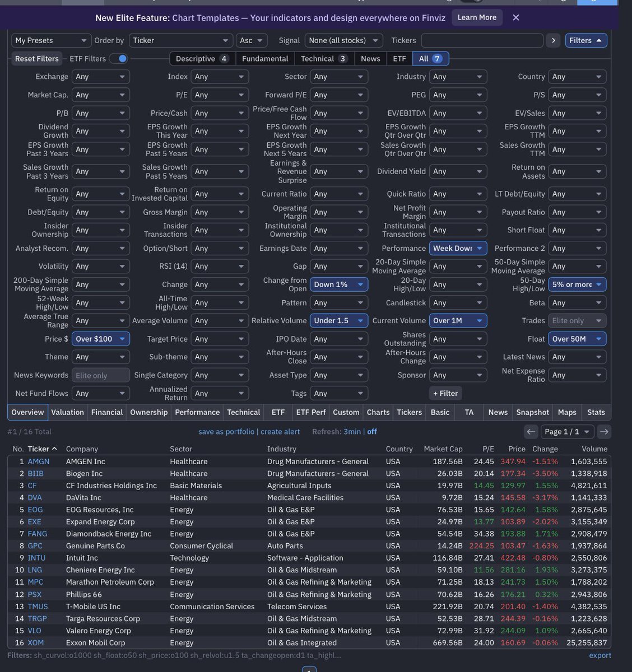Open the INTU ticker link
Viewport: 632px width, 672px height.
point(36,558)
